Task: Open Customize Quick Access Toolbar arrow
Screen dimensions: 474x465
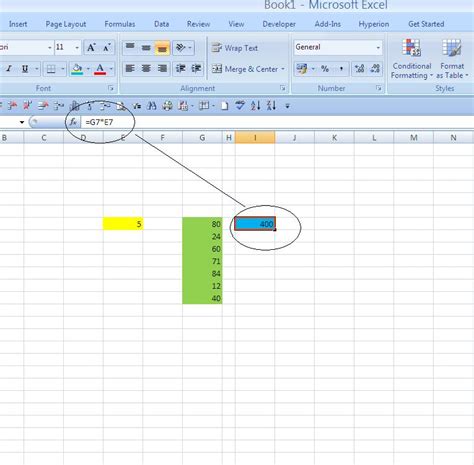Action: click(x=287, y=106)
